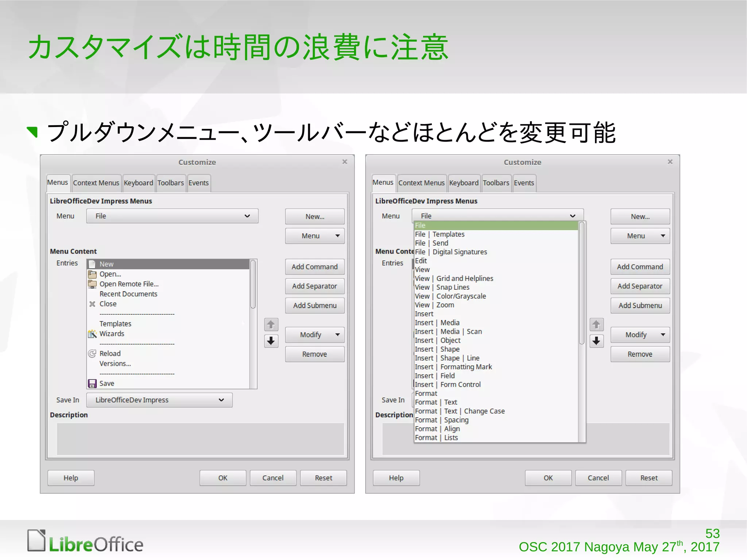Viewport: 747px width, 560px height.
Task: Select 'Insert | Media | Scan' from list
Action: (448, 332)
